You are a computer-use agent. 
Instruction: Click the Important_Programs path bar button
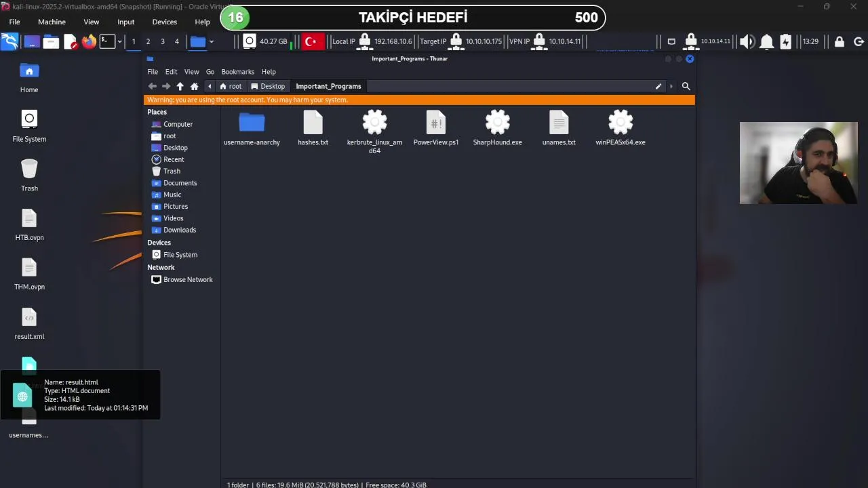pos(328,86)
